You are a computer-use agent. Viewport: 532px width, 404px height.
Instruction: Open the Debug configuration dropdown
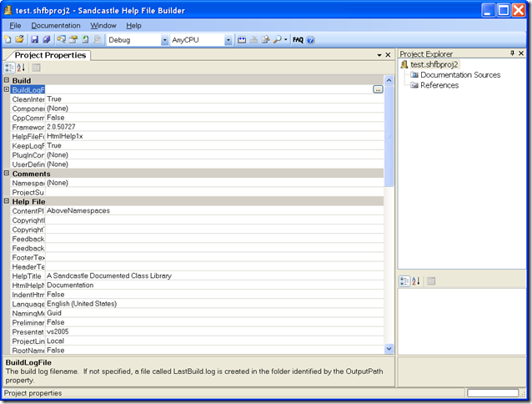164,39
